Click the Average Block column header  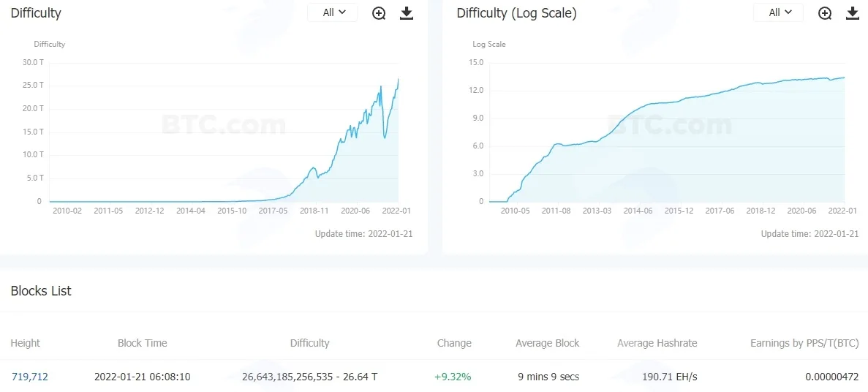pos(548,343)
